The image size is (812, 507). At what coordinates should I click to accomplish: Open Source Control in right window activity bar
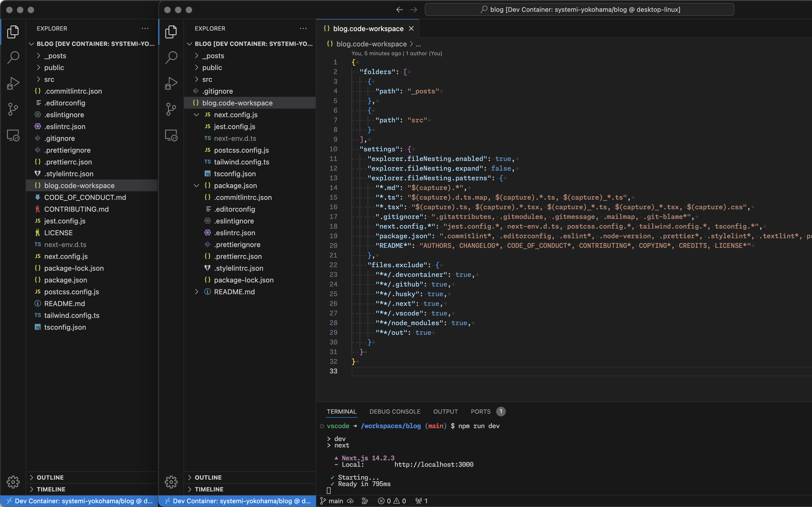171,109
